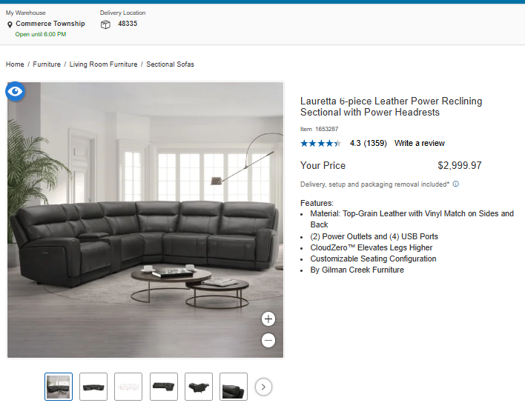The image size is (525, 420).
Task: Select the first room scene thumbnail
Action: 59,387
